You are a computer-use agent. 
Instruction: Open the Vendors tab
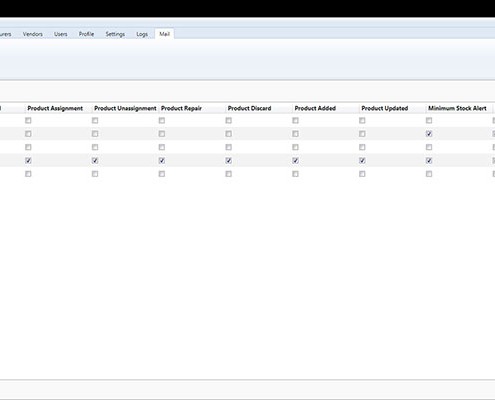[32, 34]
